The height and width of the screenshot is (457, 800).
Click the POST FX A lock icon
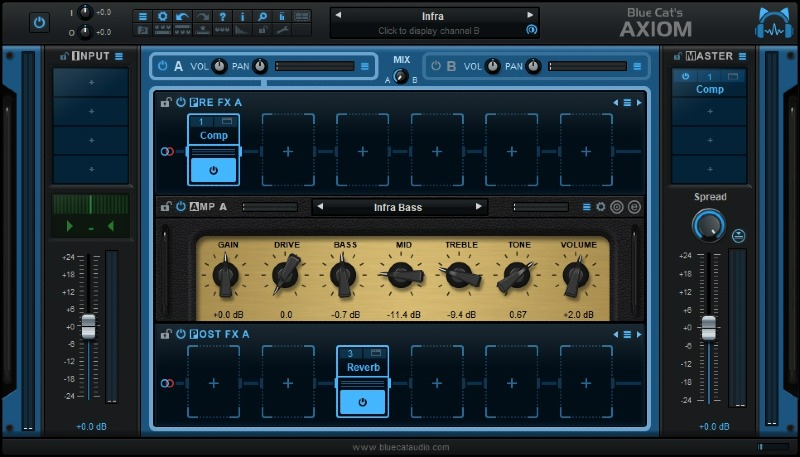(166, 334)
